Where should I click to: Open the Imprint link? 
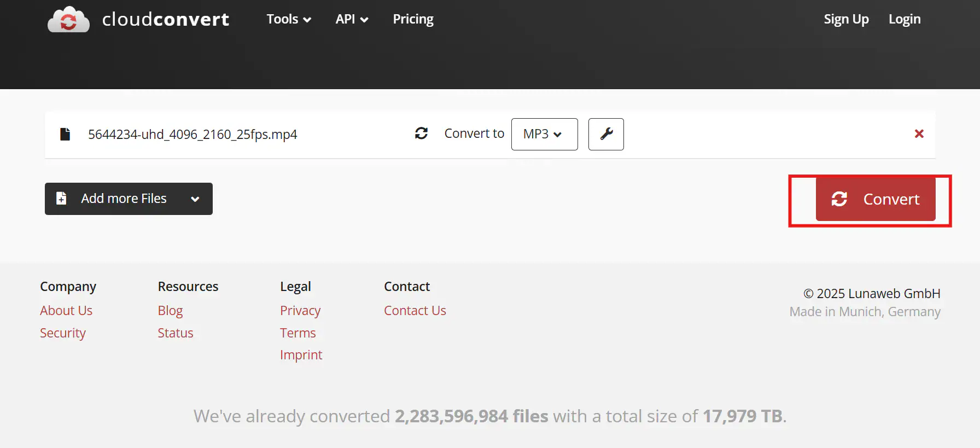(301, 354)
